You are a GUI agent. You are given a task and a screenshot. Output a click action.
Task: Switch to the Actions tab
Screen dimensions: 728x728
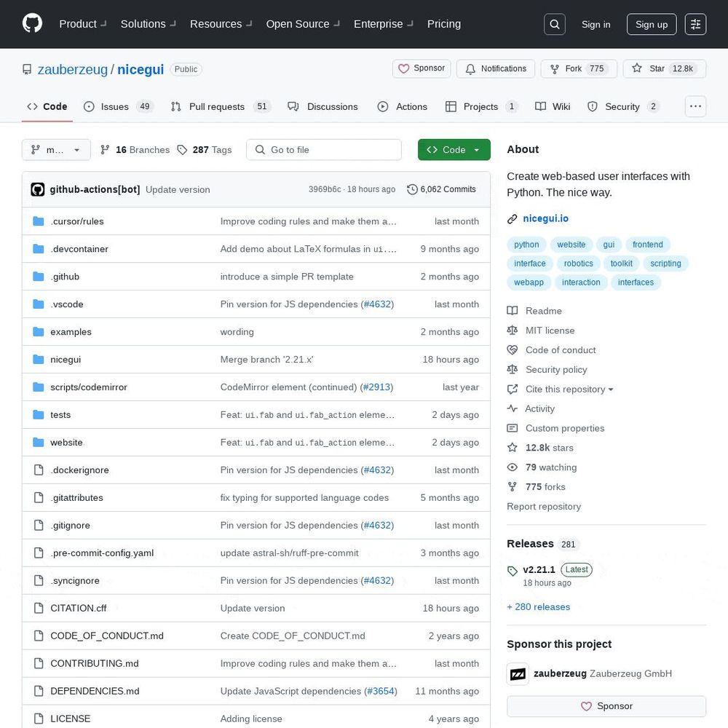click(403, 107)
